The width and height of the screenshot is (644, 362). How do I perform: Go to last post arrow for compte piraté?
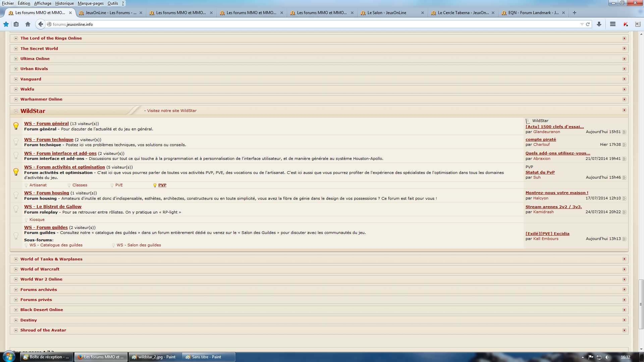624,145
